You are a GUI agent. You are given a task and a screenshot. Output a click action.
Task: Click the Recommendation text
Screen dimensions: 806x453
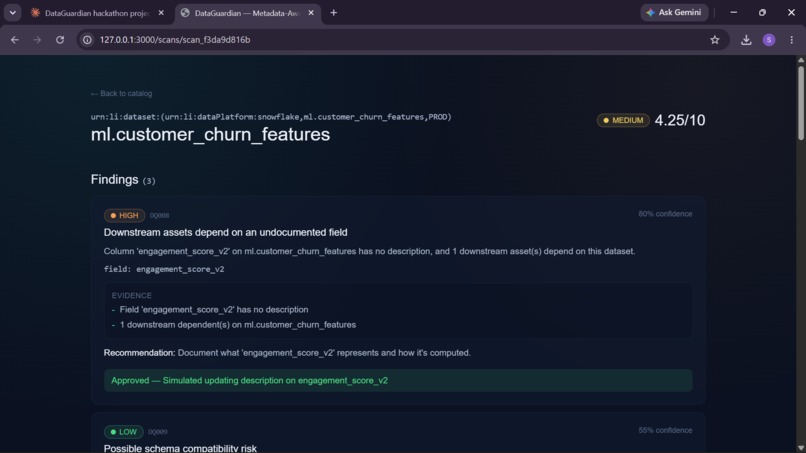(x=287, y=353)
